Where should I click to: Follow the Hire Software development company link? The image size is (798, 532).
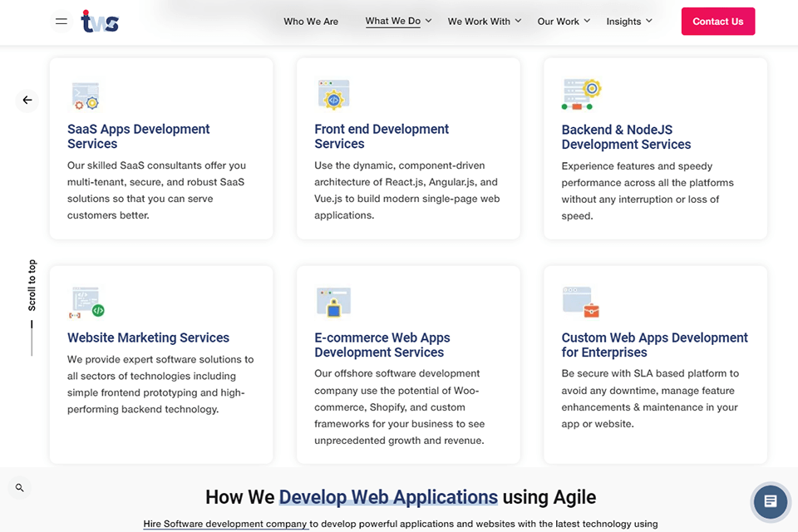225,524
